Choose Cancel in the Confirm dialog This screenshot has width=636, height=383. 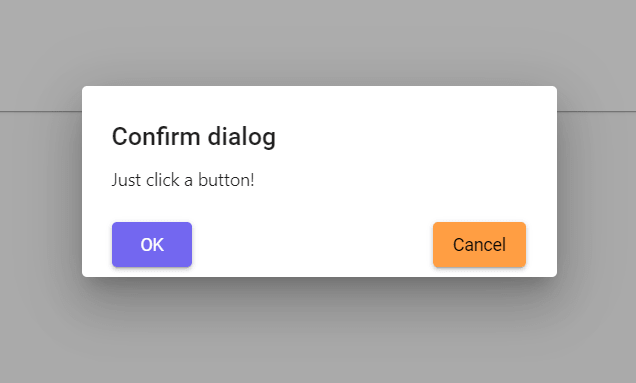point(479,245)
